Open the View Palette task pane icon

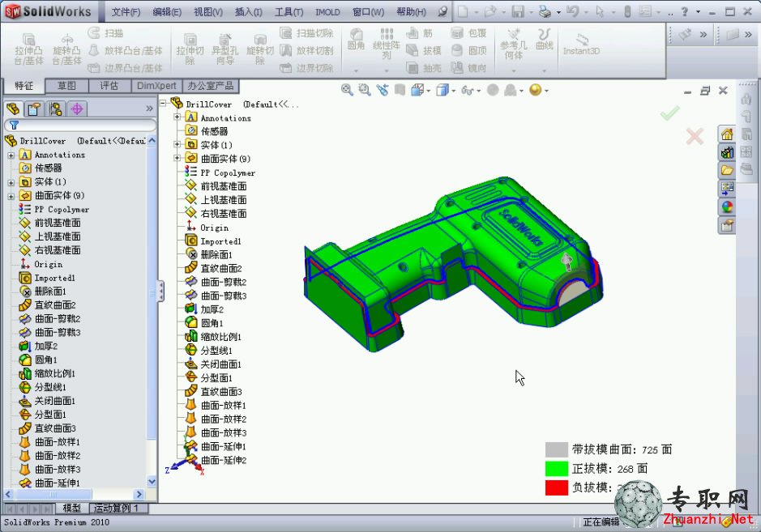pos(727,189)
